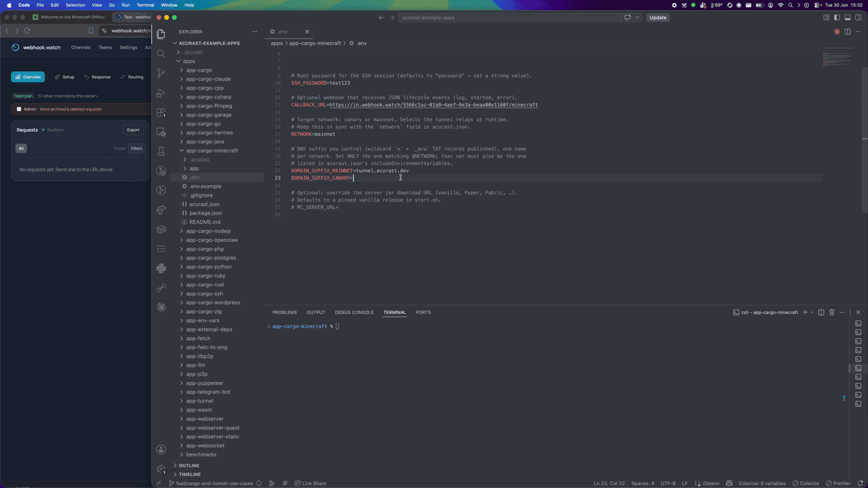
Task: Check the Admin show archived requests box
Action: pyautogui.click(x=19, y=109)
